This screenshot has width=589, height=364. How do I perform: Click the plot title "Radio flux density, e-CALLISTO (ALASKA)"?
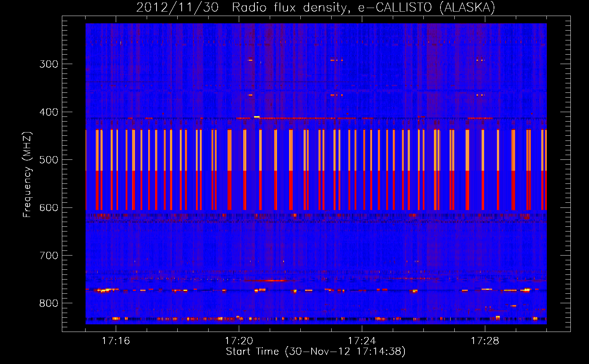point(363,7)
